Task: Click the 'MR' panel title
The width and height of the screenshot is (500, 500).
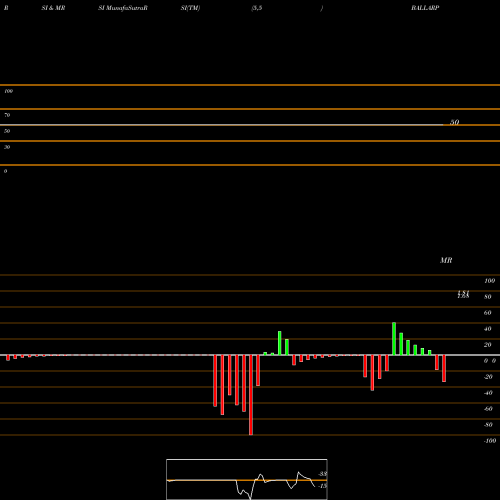Action: click(446, 260)
